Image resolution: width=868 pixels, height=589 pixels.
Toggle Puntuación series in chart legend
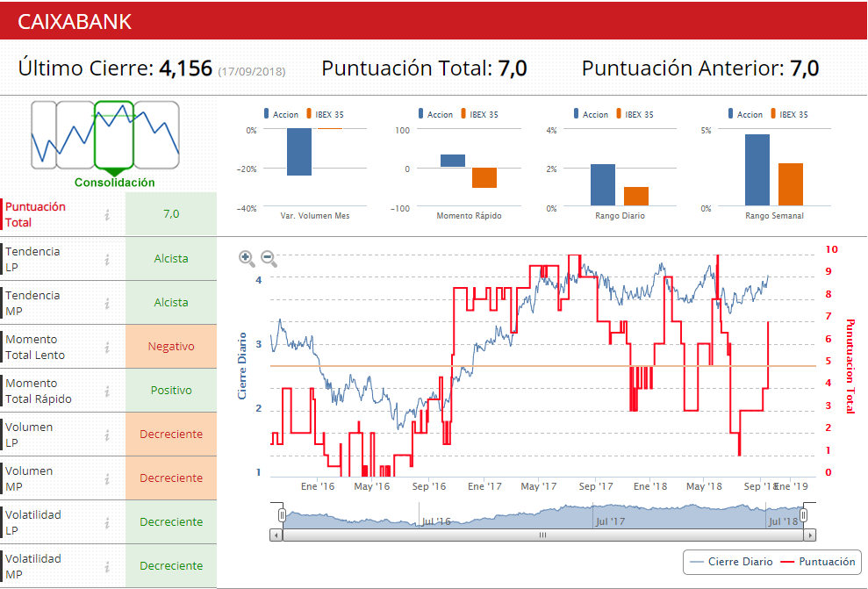[818, 562]
